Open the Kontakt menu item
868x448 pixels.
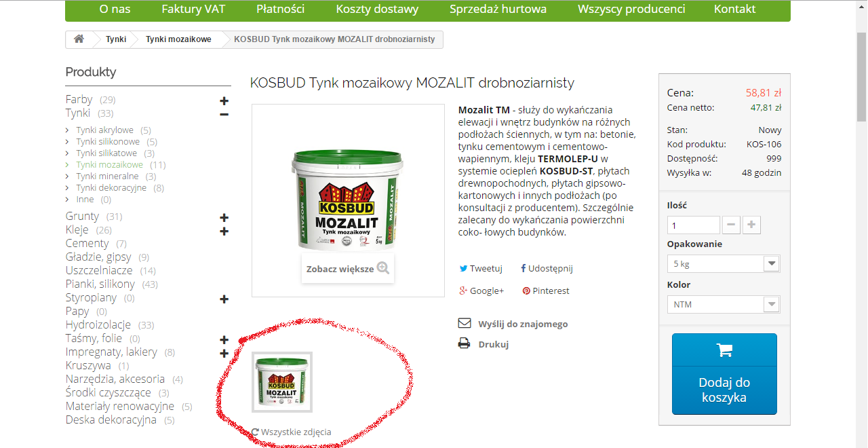pyautogui.click(x=735, y=9)
